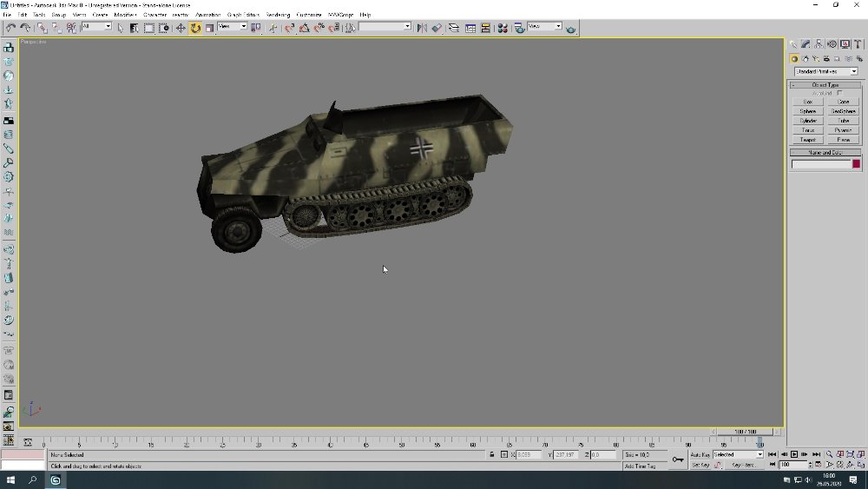Switch to the Display command panel tab
Screen dimensions: 868x489
pyautogui.click(x=845, y=44)
